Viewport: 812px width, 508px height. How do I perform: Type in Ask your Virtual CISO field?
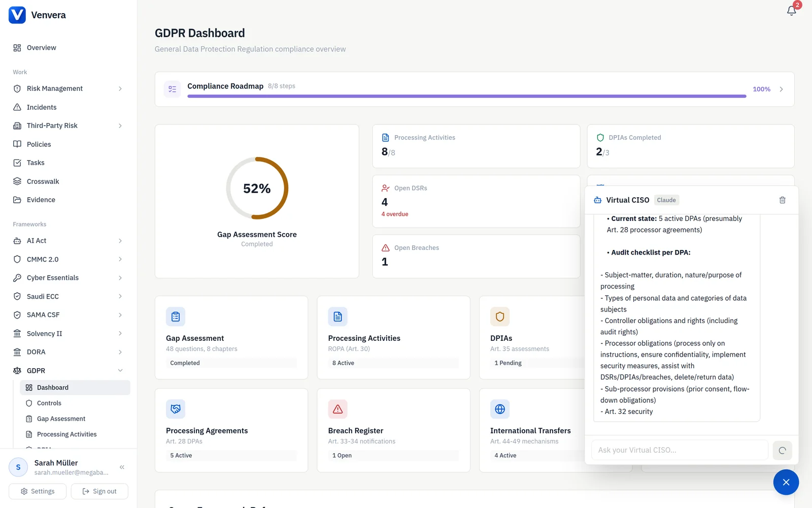pyautogui.click(x=680, y=450)
